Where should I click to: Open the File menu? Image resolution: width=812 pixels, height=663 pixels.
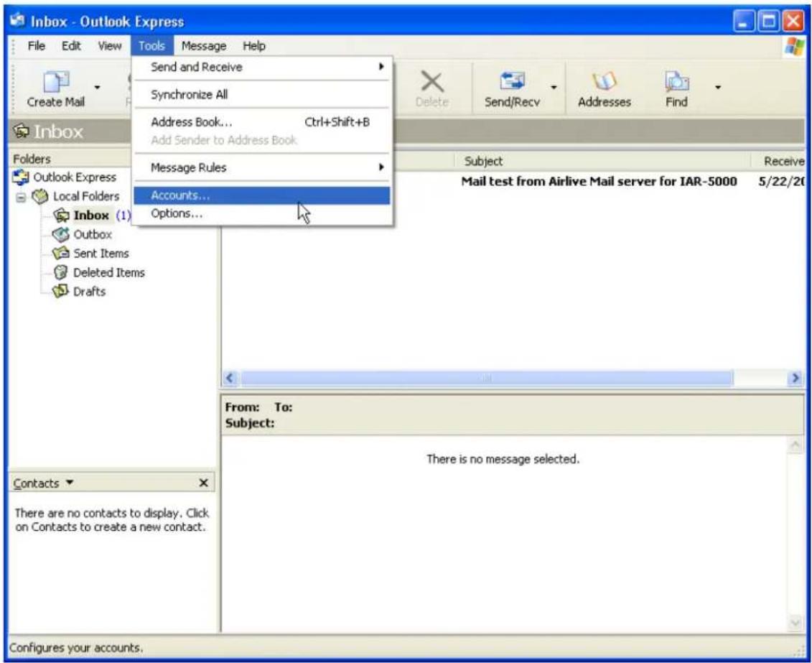(36, 46)
